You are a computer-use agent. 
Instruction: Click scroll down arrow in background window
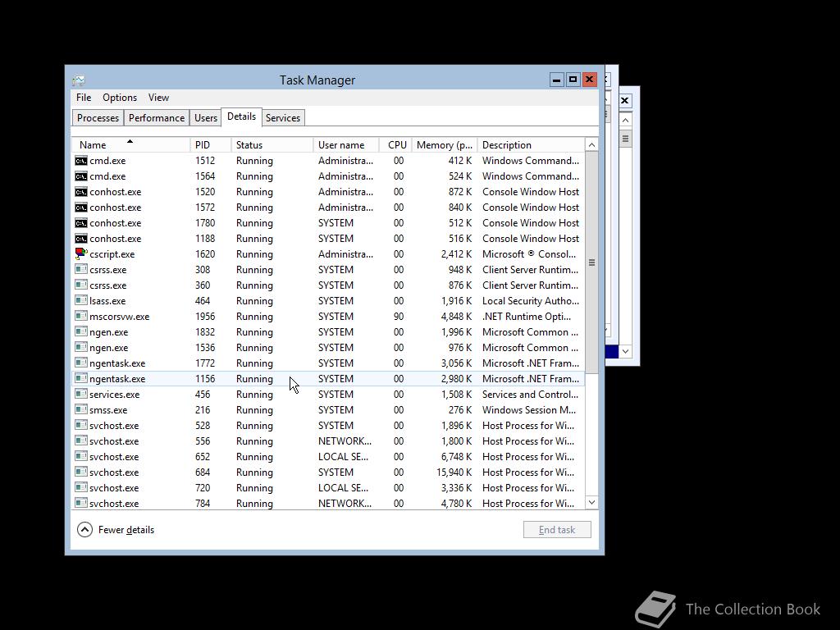pos(625,352)
